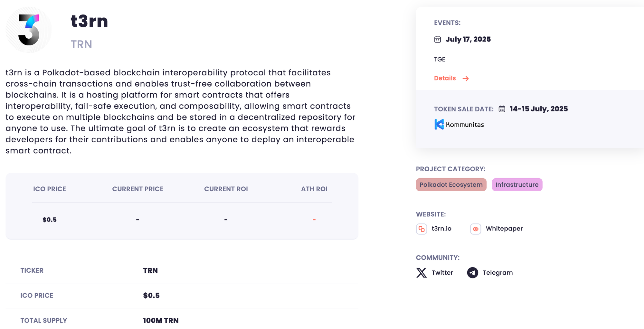Open the t3rn.io website link
The image size is (644, 329).
441,229
